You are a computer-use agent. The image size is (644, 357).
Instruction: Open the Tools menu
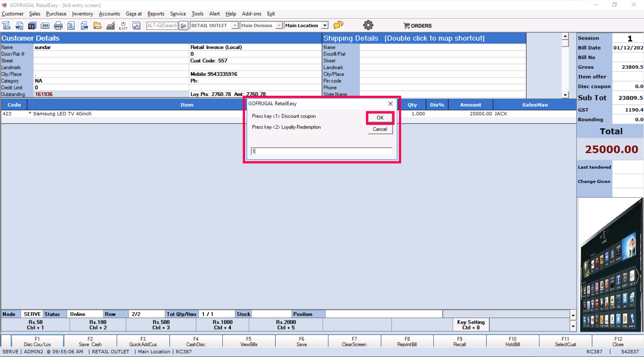[197, 14]
